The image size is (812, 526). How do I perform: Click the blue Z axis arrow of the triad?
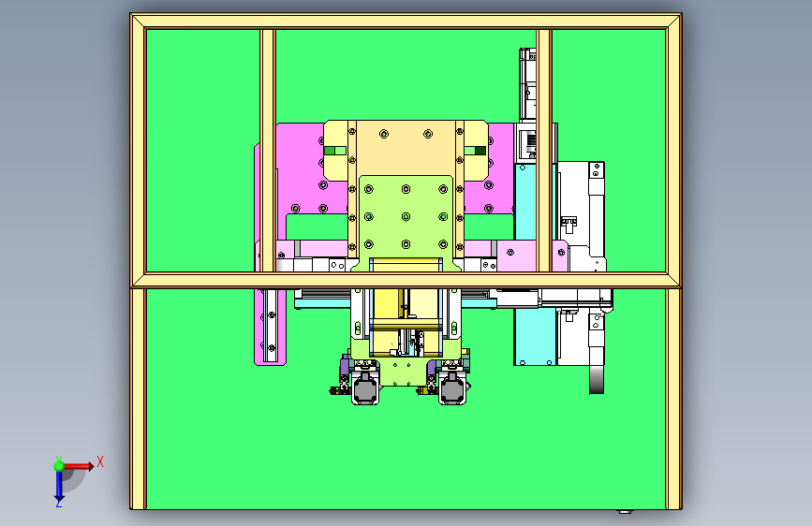tap(58, 487)
